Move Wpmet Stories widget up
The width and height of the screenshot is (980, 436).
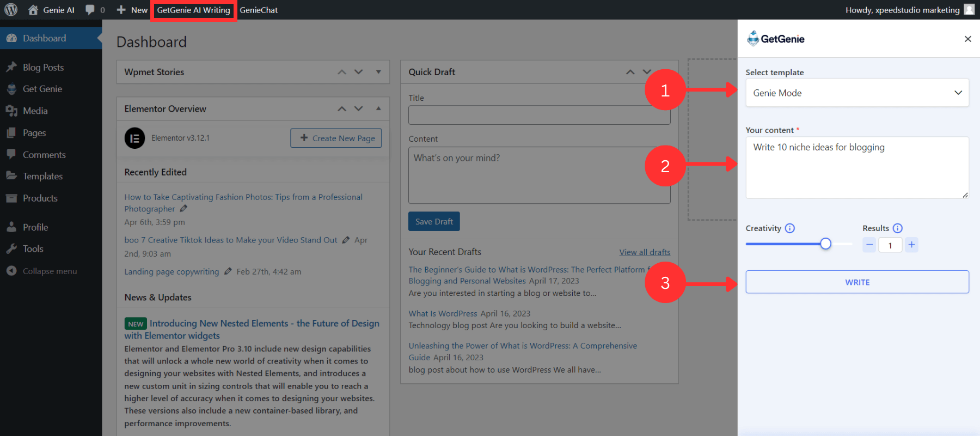(342, 72)
